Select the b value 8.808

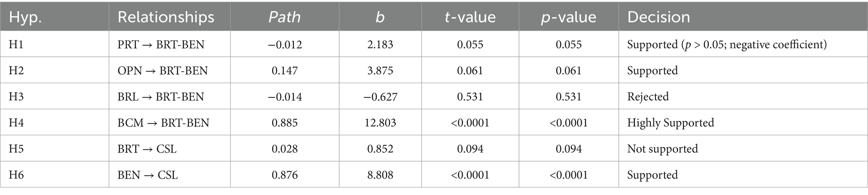pos(380,175)
